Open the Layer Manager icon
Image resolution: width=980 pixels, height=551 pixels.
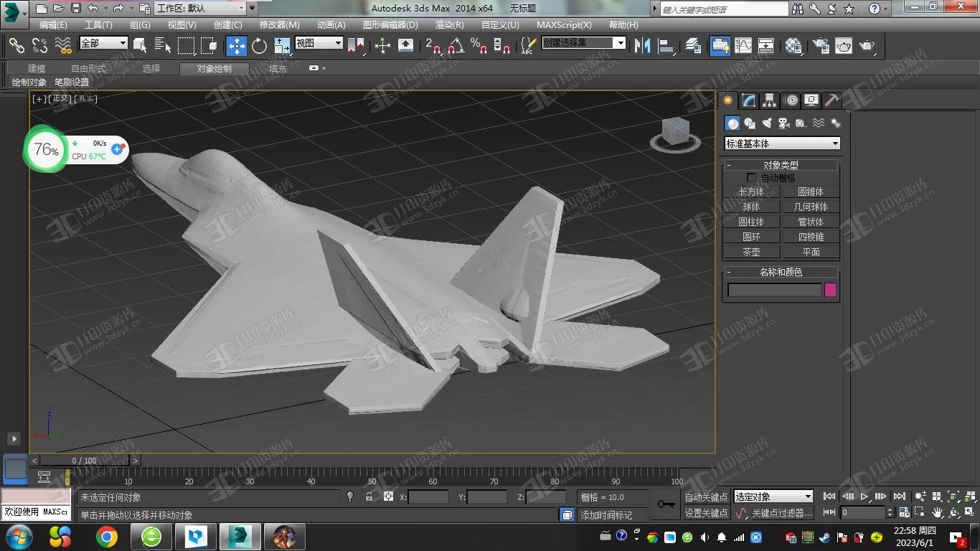click(692, 45)
